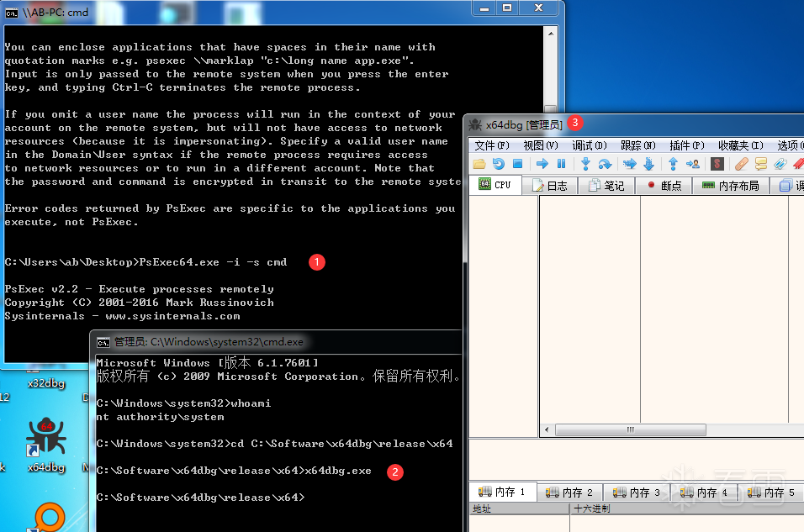This screenshot has height=532, width=804.
Task: Click the left scroll arrow in CPU pane
Action: (x=547, y=429)
